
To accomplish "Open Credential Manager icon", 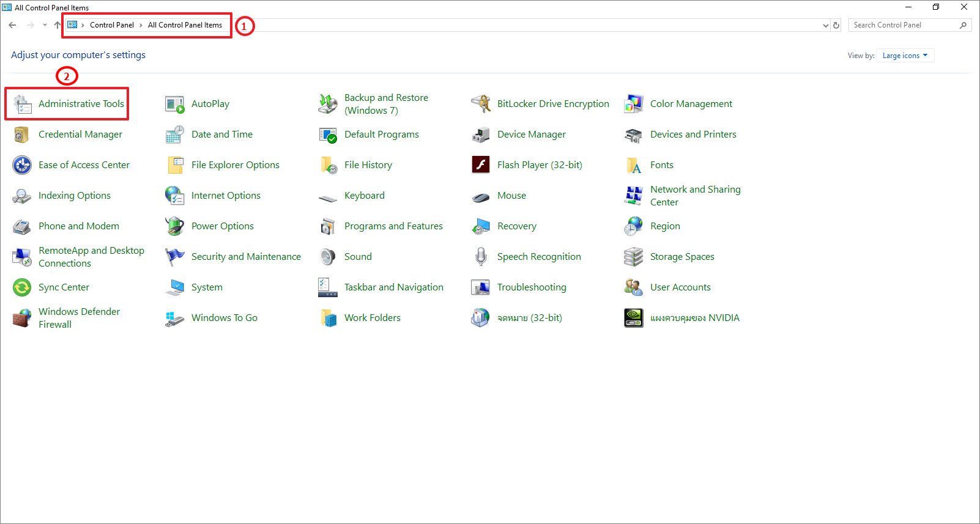I will (22, 135).
